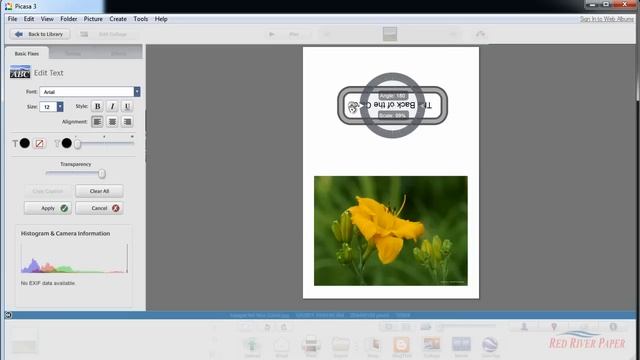Click the no-fill red slash icon
Image resolution: width=640 pixels, height=360 pixels.
point(39,143)
